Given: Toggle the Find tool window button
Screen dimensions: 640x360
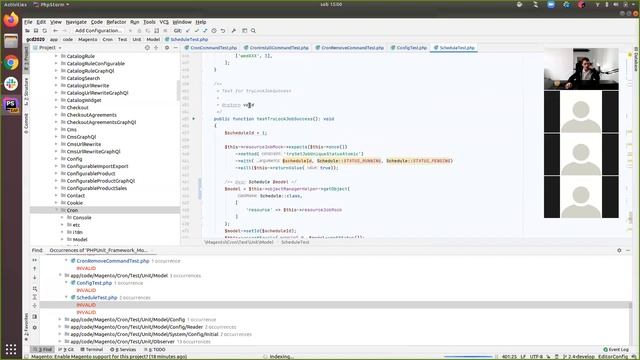Looking at the screenshot, I should [43, 349].
